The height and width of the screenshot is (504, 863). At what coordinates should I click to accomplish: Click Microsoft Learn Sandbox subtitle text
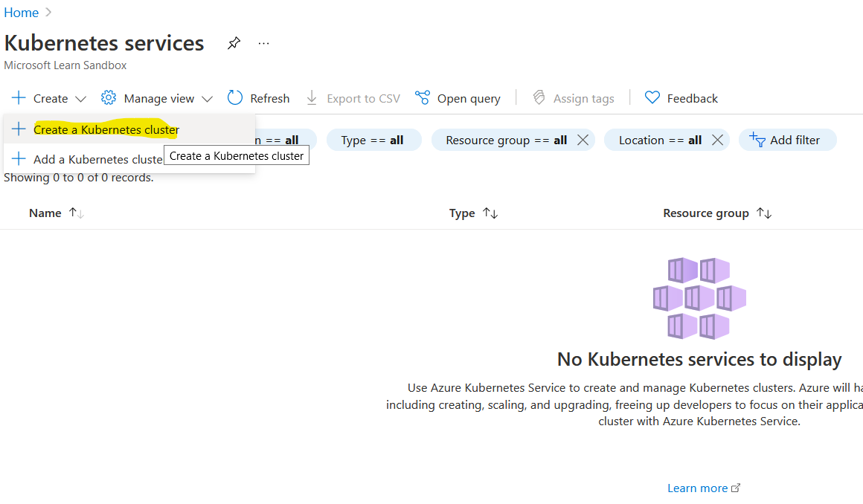coord(65,65)
